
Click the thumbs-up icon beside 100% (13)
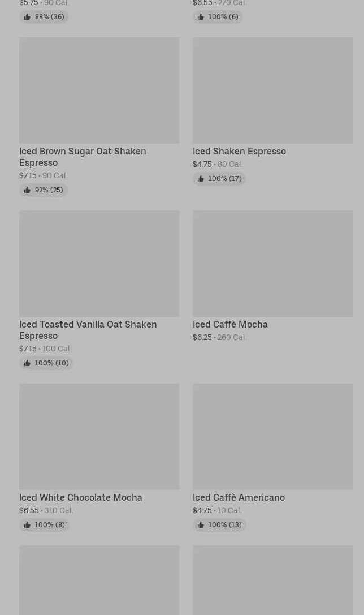coord(201,525)
